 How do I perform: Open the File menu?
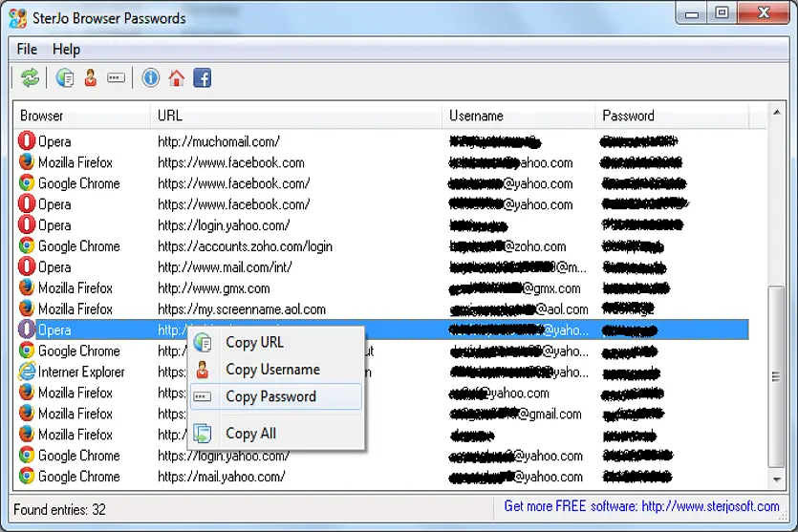(x=27, y=50)
